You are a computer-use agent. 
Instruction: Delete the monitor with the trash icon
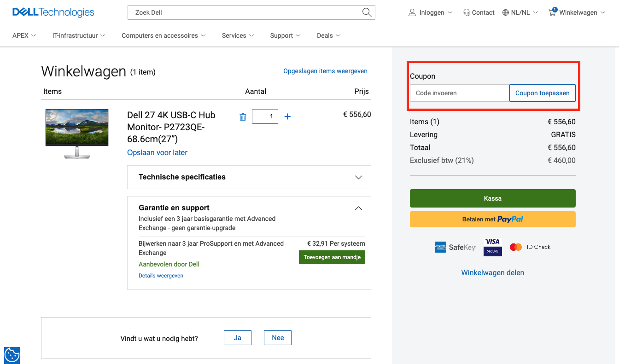click(x=243, y=117)
